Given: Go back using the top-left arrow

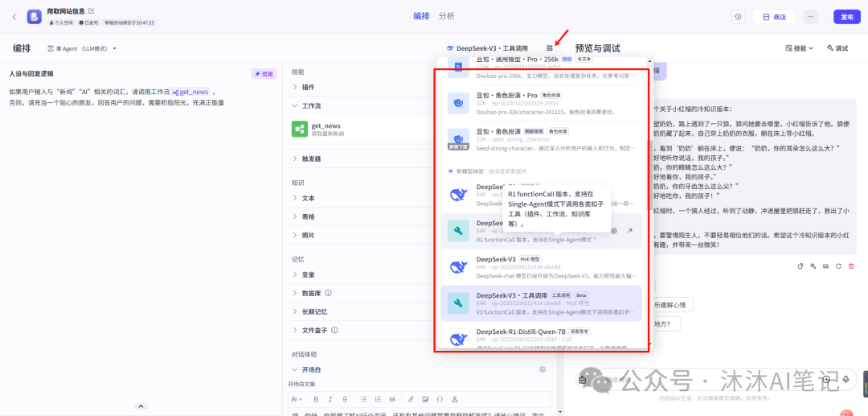Looking at the screenshot, I should point(14,17).
